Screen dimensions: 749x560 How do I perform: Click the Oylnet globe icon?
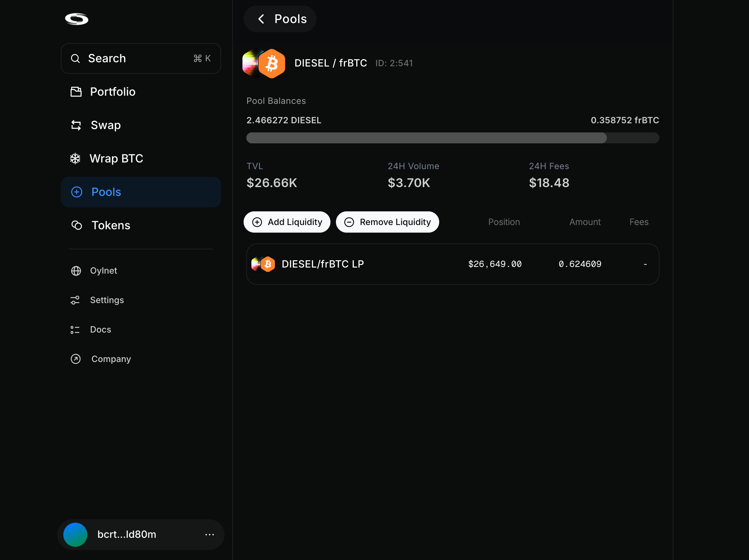(76, 271)
